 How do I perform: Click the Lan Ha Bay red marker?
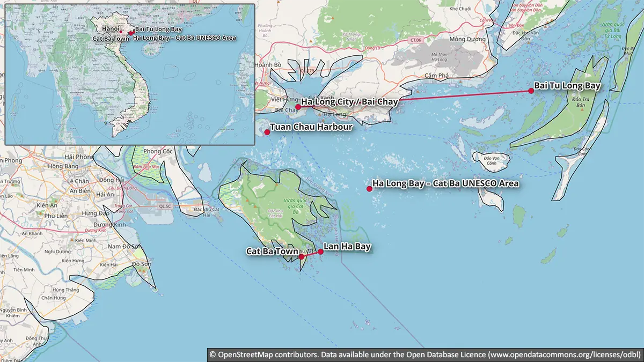(320, 252)
